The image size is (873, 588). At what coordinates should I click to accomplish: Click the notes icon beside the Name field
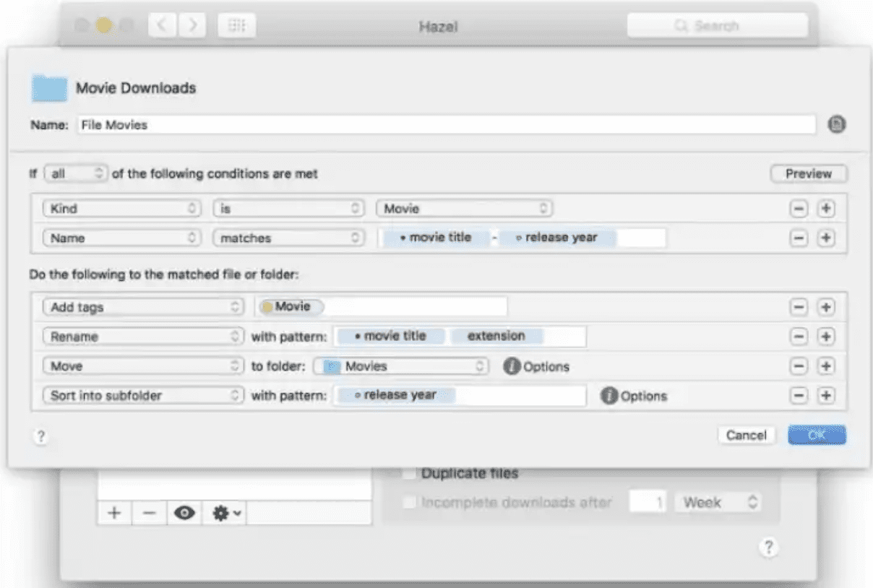coord(836,125)
